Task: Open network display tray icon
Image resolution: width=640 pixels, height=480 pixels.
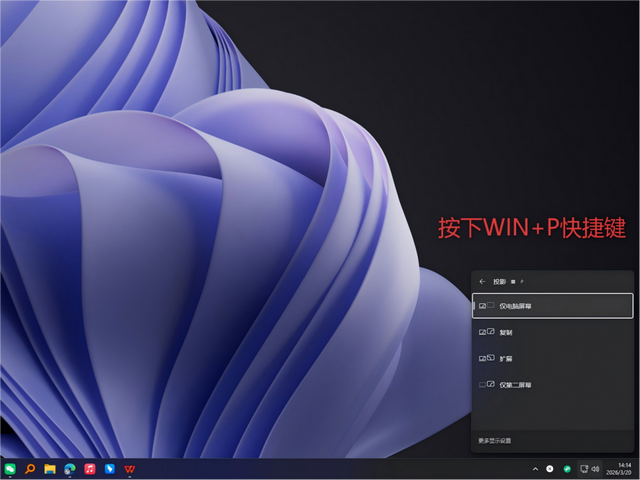Action: point(584,469)
